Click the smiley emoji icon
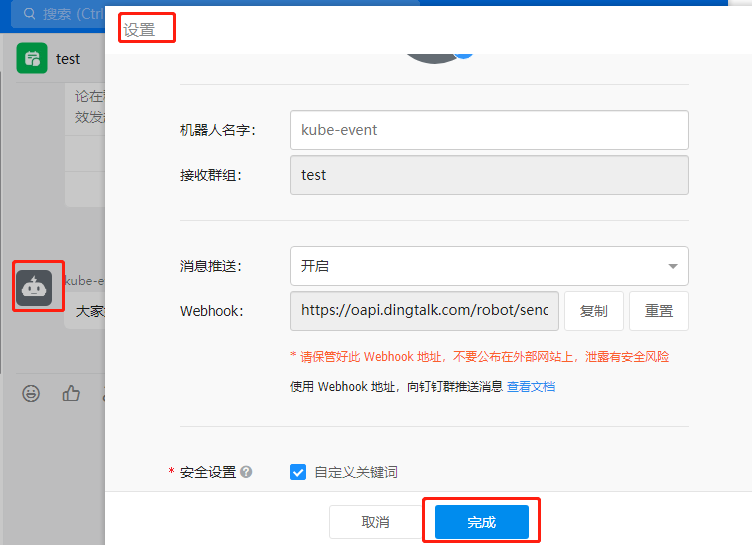The image size is (752, 545). click(x=31, y=393)
